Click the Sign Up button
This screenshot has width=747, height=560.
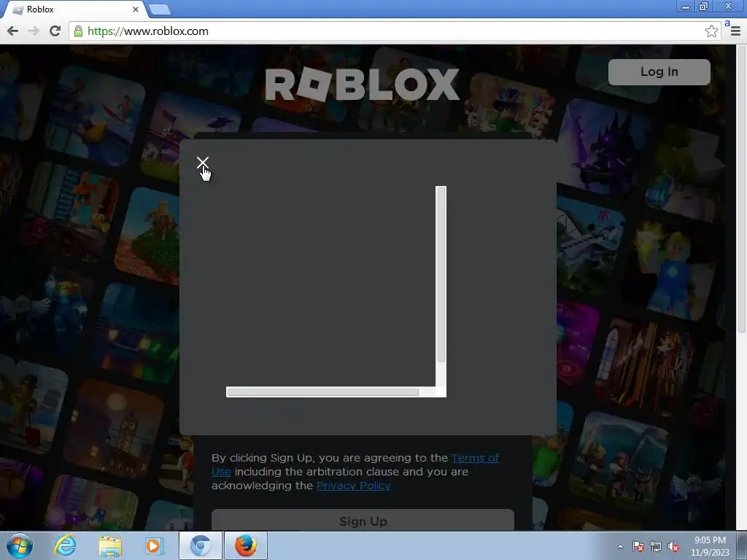(363, 520)
